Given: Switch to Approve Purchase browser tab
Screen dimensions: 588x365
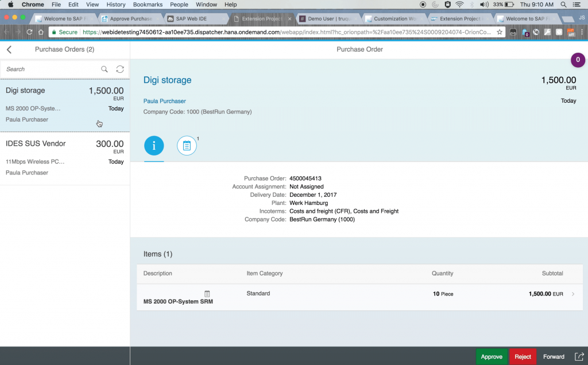Looking at the screenshot, I should click(x=129, y=19).
